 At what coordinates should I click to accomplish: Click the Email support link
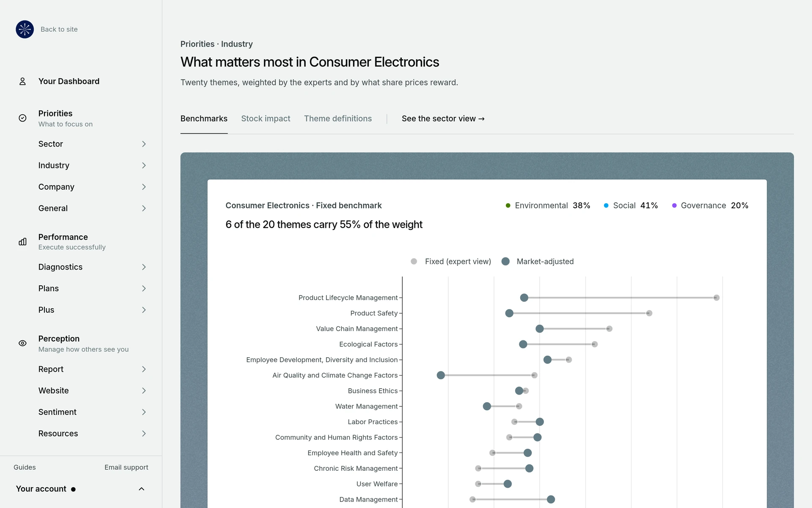point(126,467)
